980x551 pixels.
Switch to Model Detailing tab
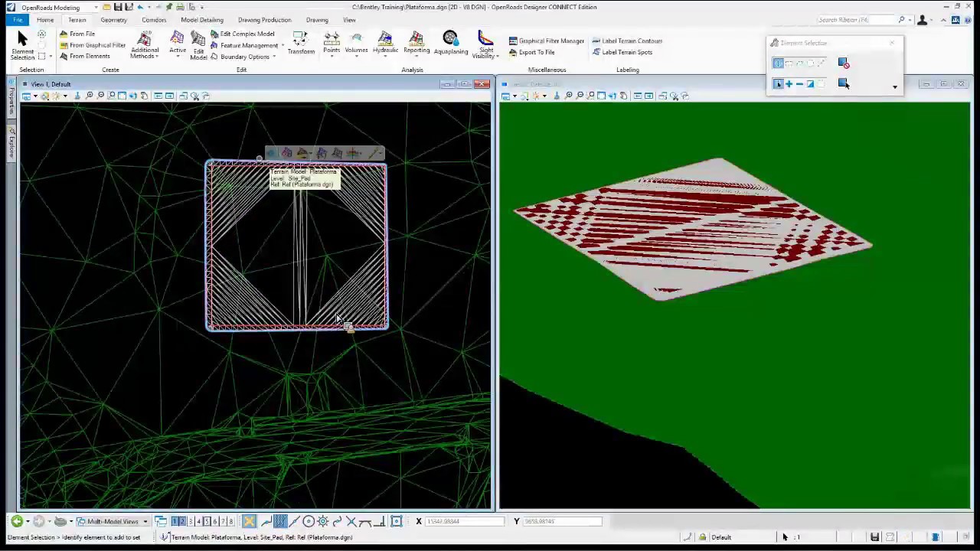[202, 20]
